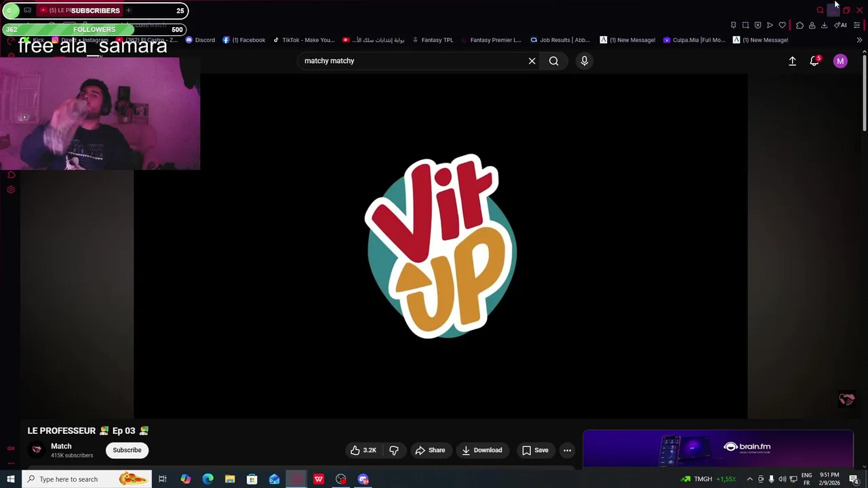Open the browser extensions cube icon

click(x=800, y=25)
